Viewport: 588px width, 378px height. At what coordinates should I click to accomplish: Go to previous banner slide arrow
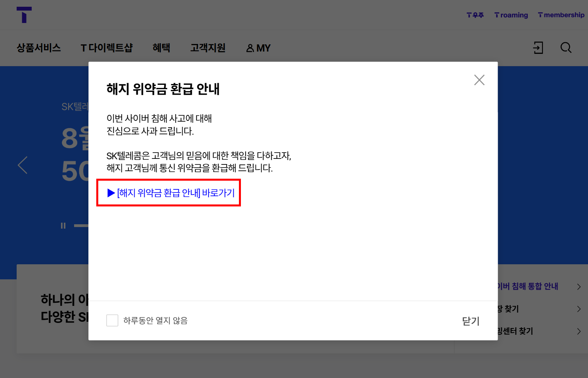(x=23, y=165)
